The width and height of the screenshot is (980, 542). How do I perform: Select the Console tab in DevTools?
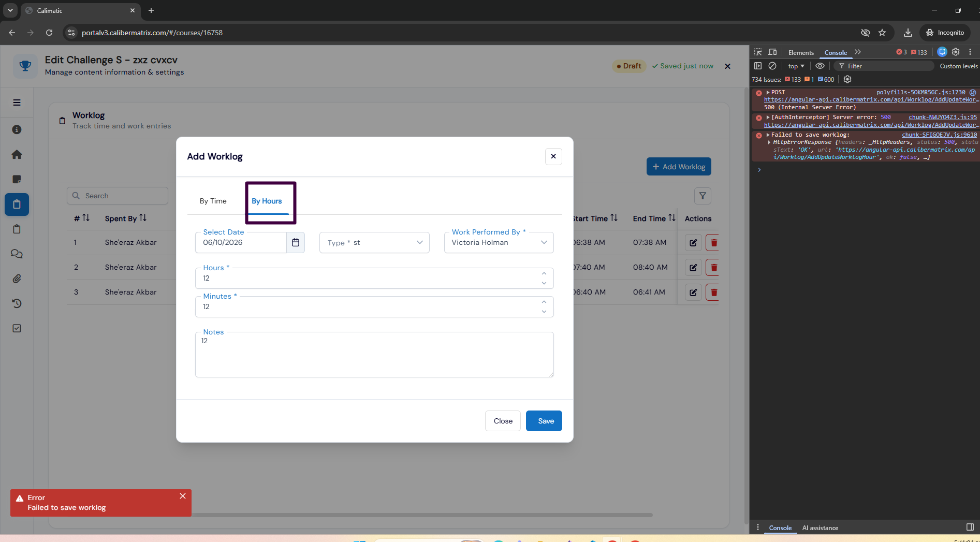[836, 53]
